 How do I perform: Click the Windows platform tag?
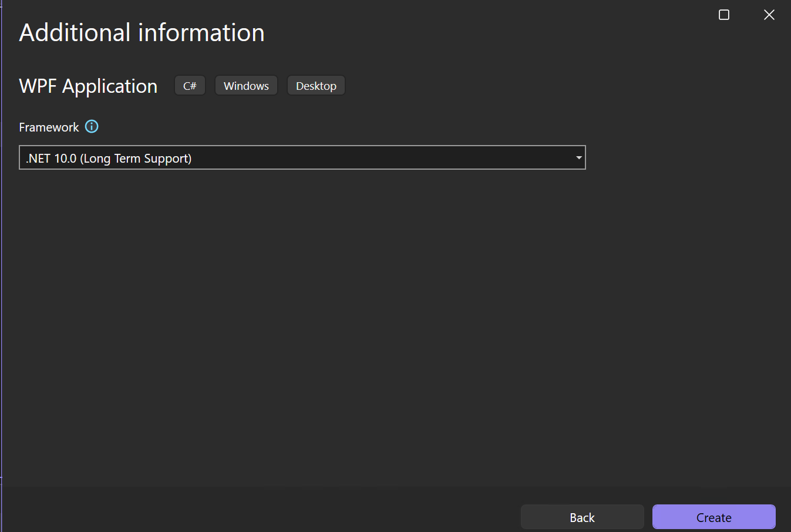pos(246,85)
